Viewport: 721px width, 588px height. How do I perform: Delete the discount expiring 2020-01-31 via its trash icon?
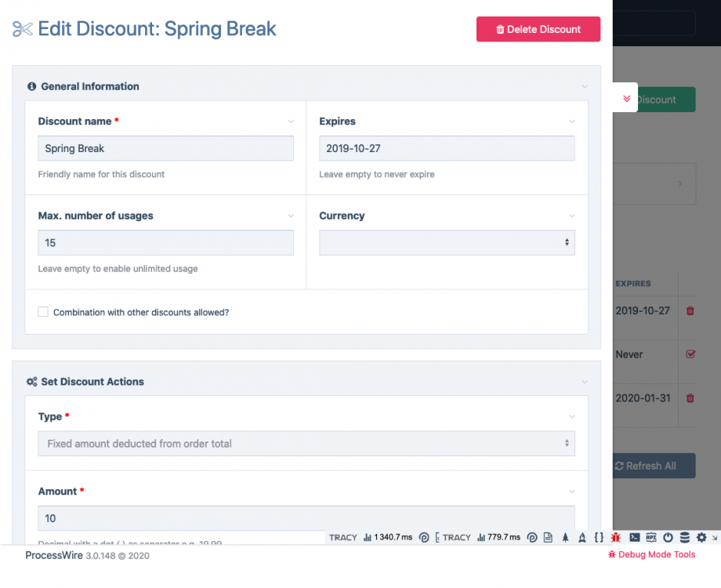pyautogui.click(x=689, y=398)
